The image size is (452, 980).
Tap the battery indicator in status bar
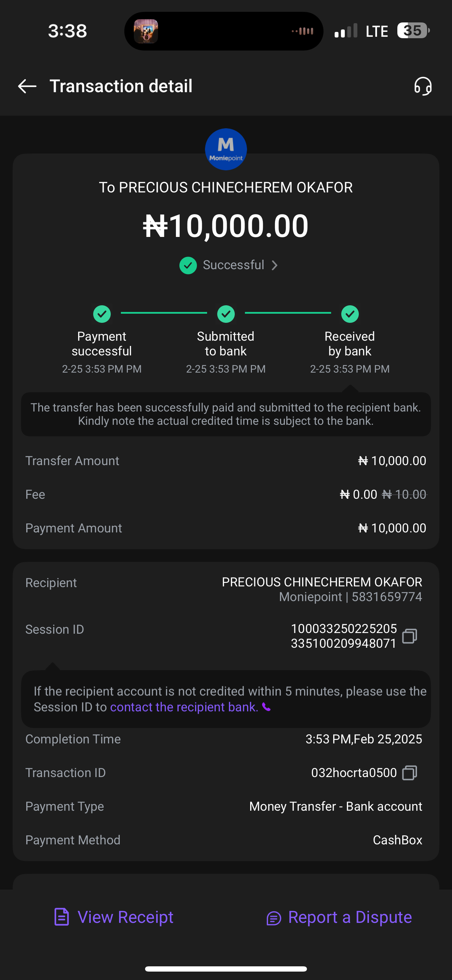click(x=413, y=31)
